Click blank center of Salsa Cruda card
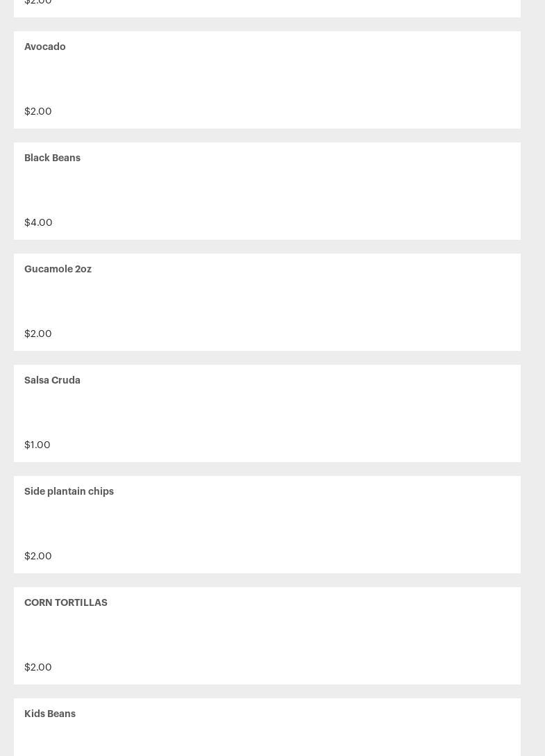545x756 pixels. coord(267,413)
